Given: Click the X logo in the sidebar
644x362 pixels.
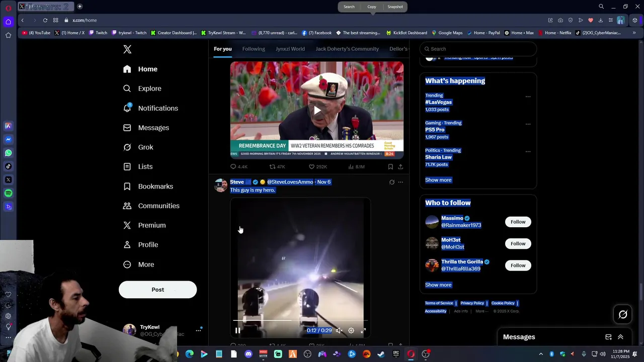Looking at the screenshot, I should coord(127,49).
